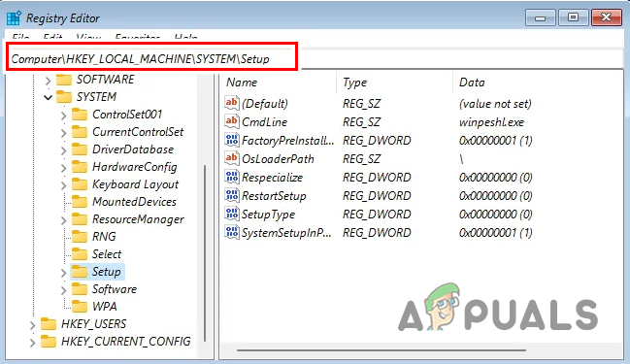Click the CurrentControlSet folder icon
Screen dimensions: 630x364
pos(80,132)
